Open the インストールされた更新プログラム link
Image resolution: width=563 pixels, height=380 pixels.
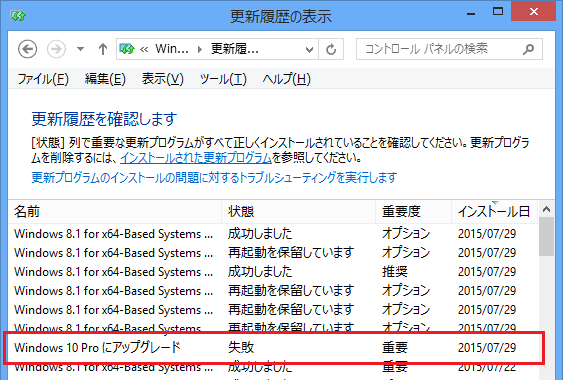pyautogui.click(x=196, y=158)
